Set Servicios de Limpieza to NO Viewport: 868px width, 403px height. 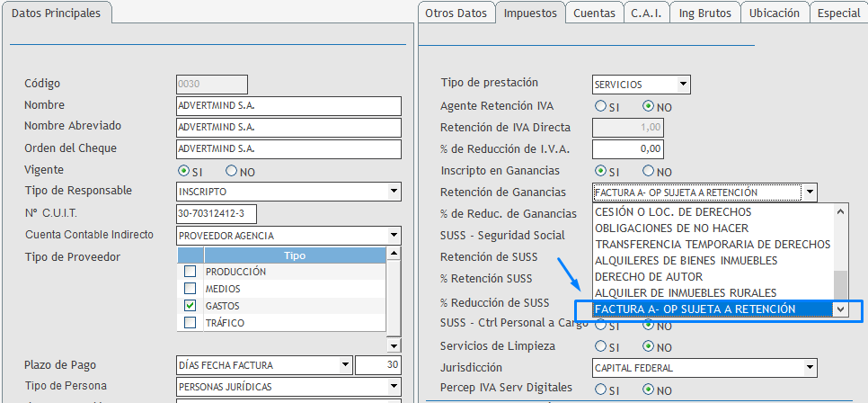(x=648, y=346)
